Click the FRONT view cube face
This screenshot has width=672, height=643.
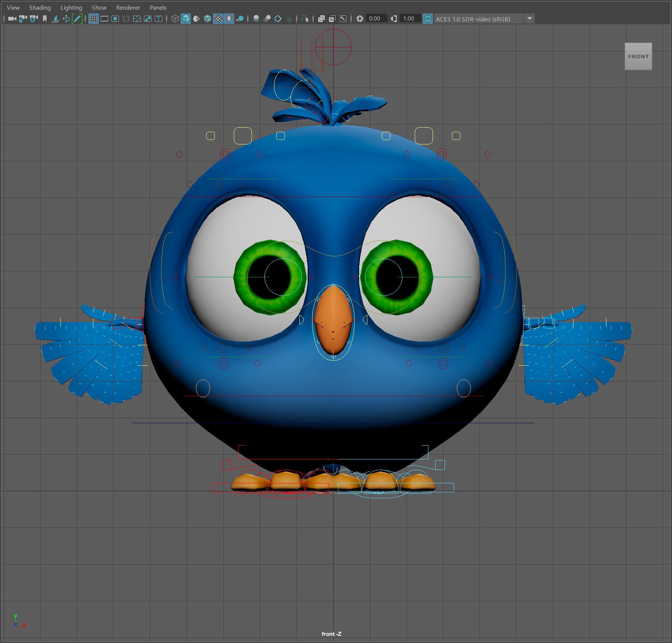tap(638, 56)
